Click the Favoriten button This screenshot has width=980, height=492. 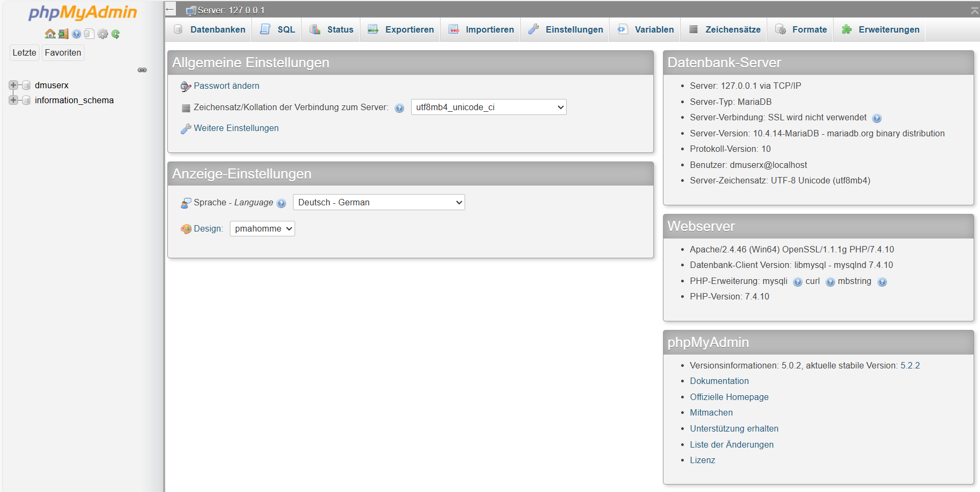click(x=63, y=52)
